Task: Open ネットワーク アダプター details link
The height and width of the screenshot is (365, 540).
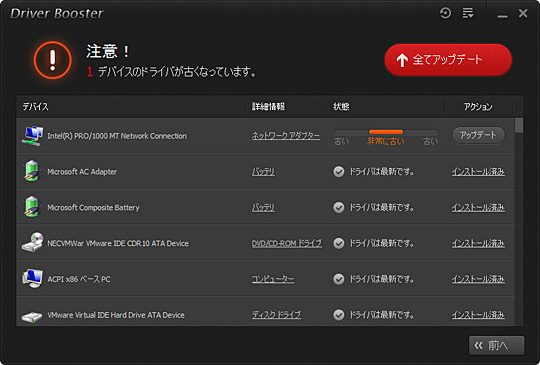Action: pyautogui.click(x=285, y=136)
